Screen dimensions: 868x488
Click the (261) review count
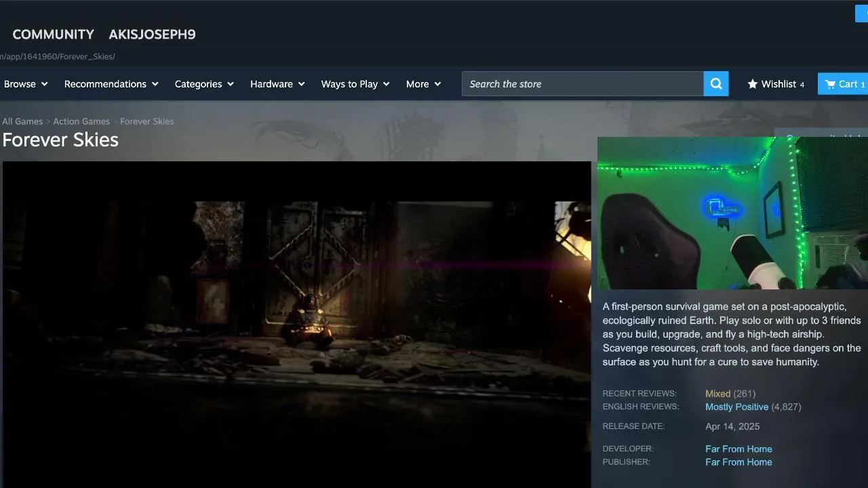(745, 394)
